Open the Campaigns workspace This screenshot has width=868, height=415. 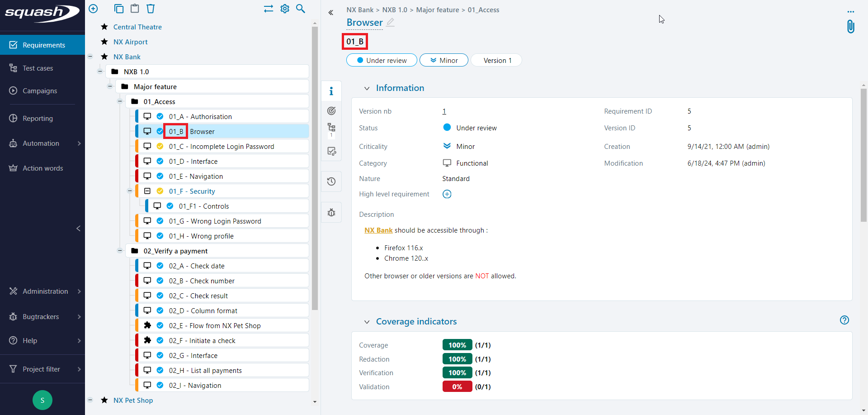[x=40, y=91]
